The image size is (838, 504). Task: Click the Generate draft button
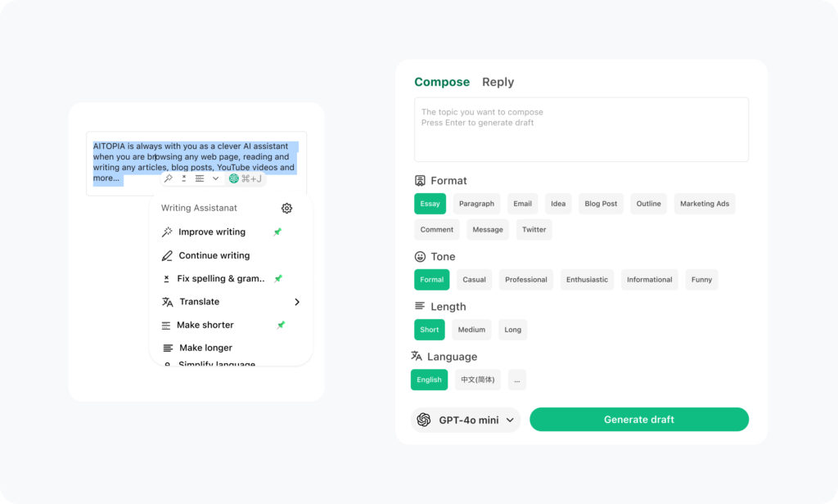click(x=638, y=420)
